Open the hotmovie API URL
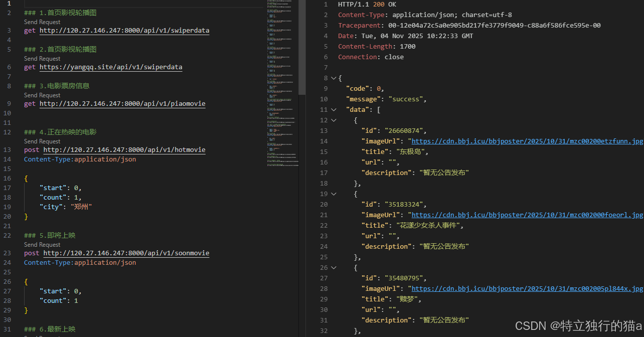The image size is (644, 337). (x=124, y=150)
